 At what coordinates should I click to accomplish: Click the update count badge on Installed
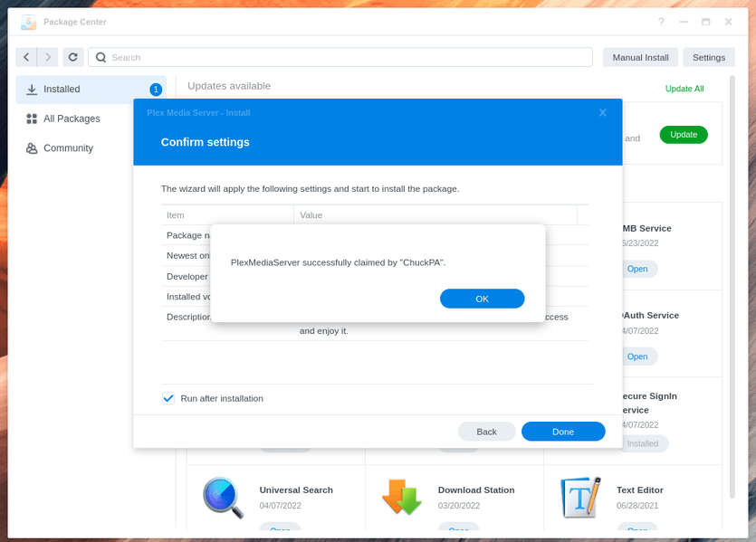(x=156, y=90)
